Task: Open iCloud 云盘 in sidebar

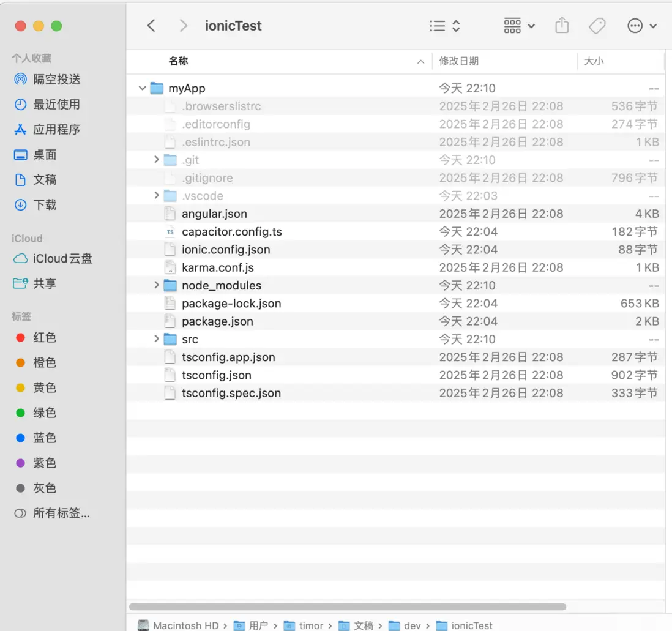Action: click(x=53, y=258)
